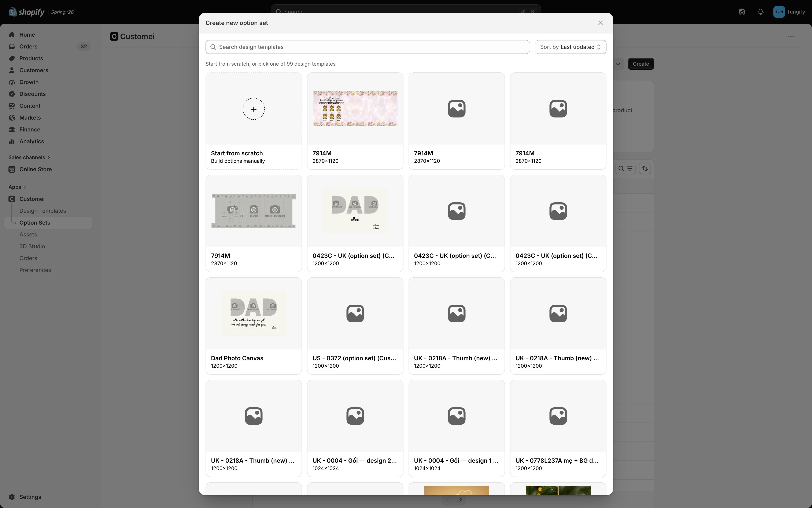Click the Products tag icon
Screen dimensions: 812x508
tap(12, 58)
